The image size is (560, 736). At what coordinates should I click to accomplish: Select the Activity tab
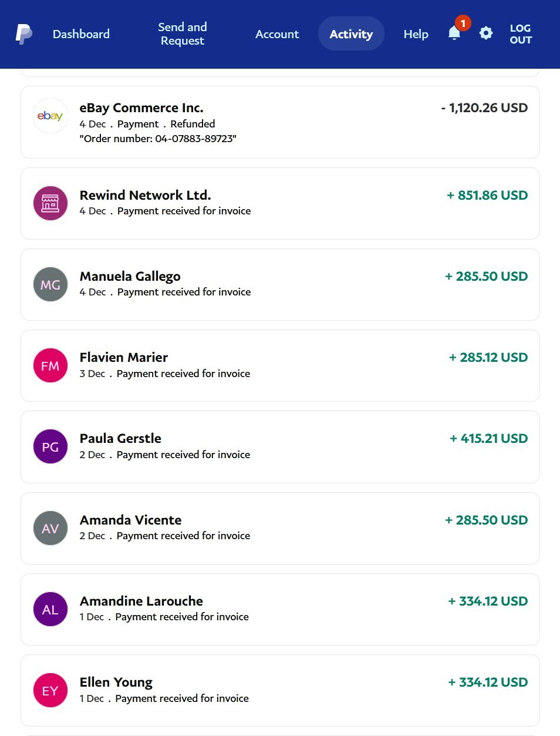[x=351, y=33]
